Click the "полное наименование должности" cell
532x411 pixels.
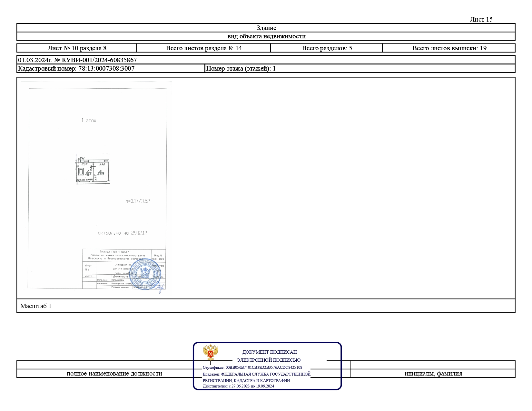point(114,374)
